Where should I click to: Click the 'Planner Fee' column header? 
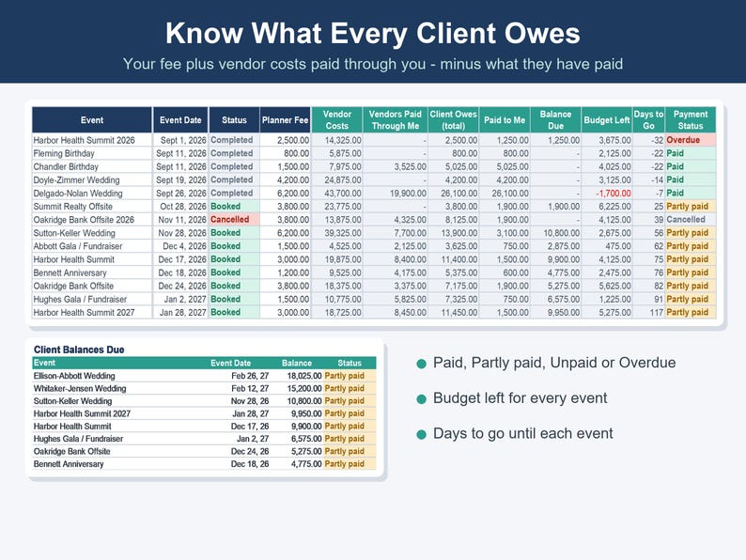tap(285, 120)
